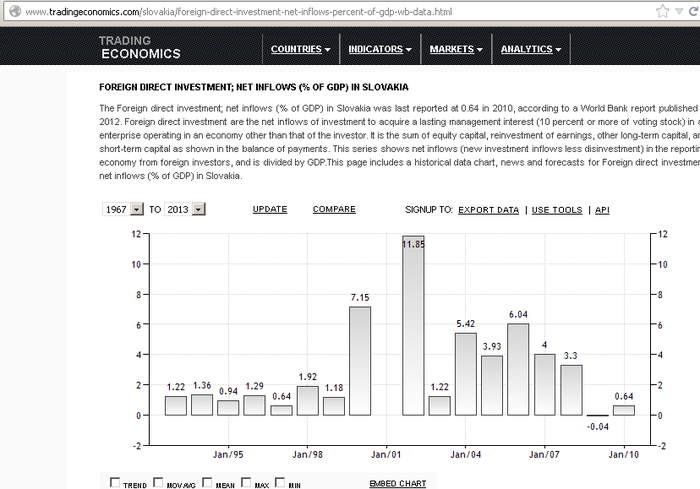This screenshot has height=489, width=700.
Task: Enable the Mean checkbox
Action: click(x=207, y=483)
